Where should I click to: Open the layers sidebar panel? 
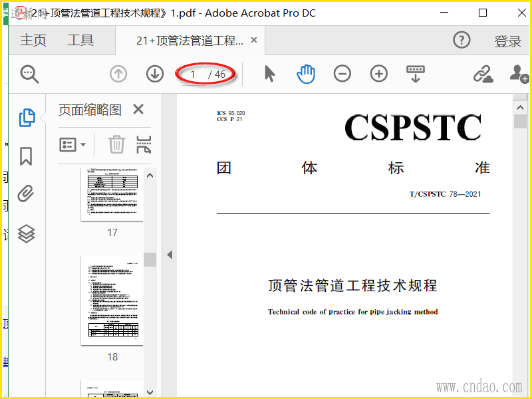tap(27, 234)
